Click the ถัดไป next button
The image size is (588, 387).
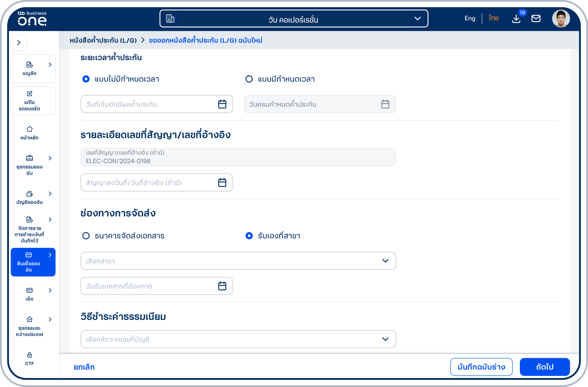pos(544,367)
